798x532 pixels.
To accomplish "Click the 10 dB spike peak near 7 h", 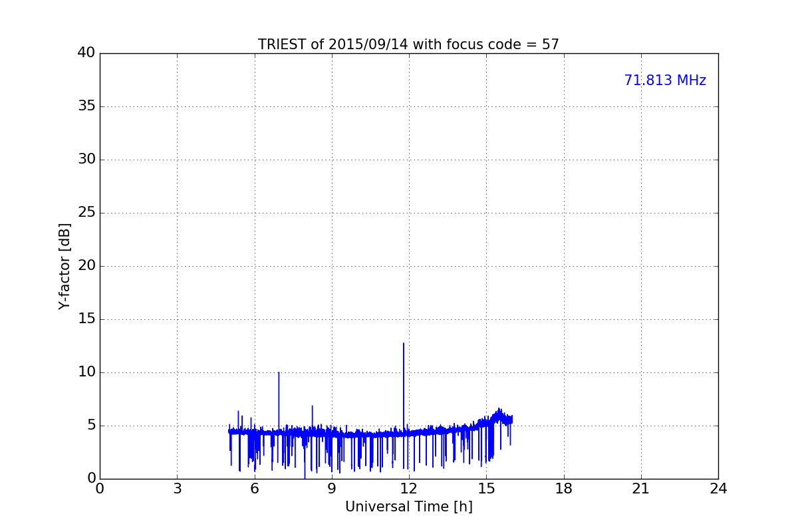I will pyautogui.click(x=279, y=372).
